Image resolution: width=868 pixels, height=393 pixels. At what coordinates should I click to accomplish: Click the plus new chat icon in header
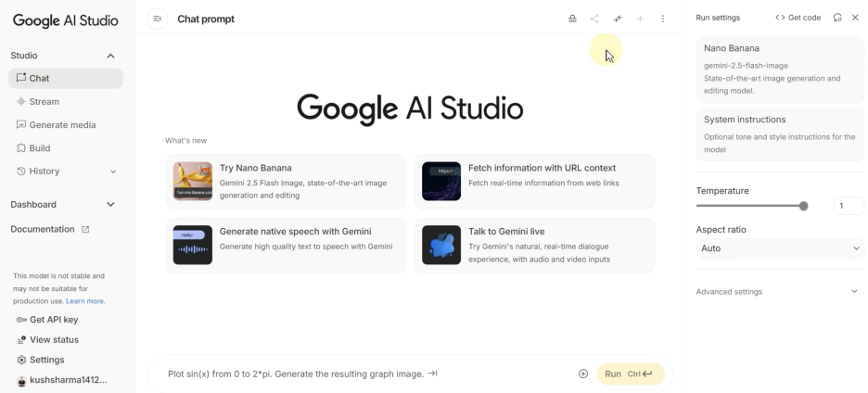point(640,19)
